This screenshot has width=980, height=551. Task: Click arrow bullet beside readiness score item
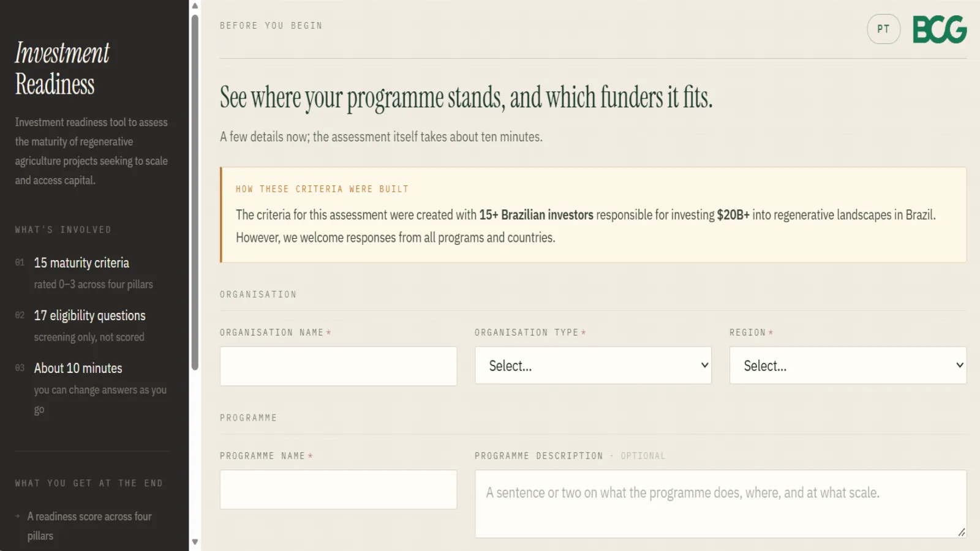(x=18, y=516)
